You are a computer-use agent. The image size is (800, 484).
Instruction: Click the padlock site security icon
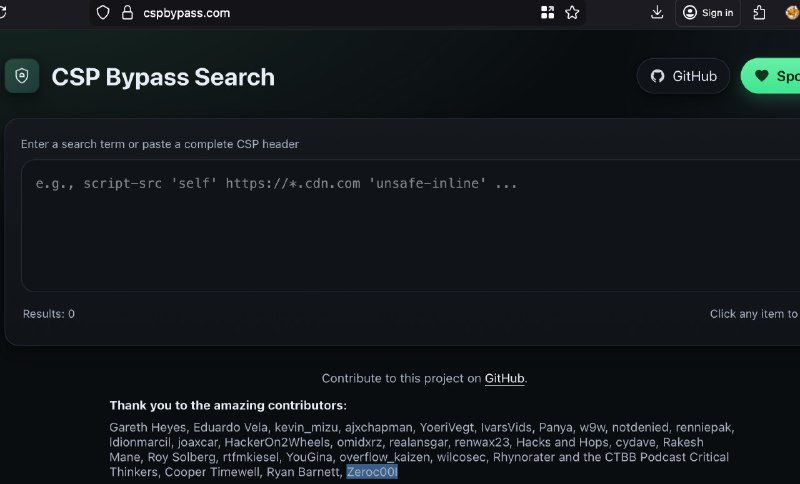pyautogui.click(x=126, y=13)
